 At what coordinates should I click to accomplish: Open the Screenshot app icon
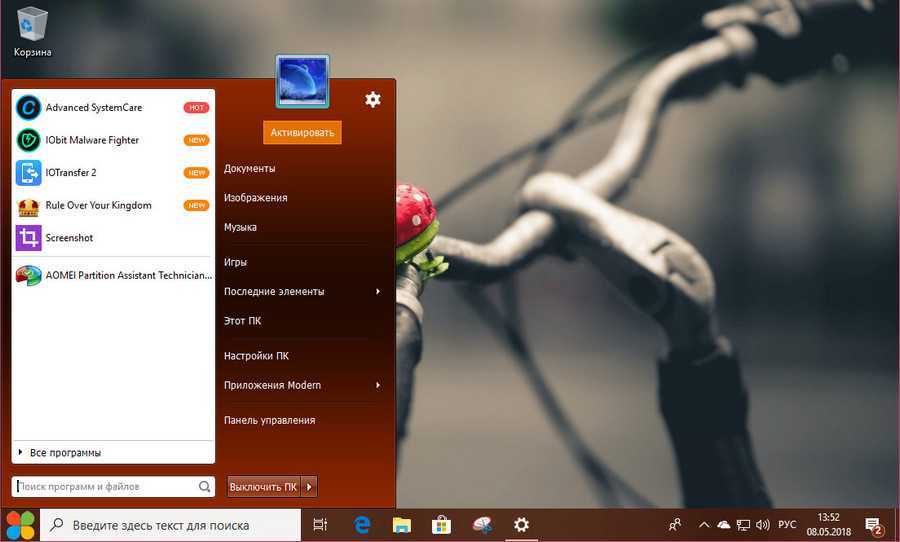tap(29, 238)
